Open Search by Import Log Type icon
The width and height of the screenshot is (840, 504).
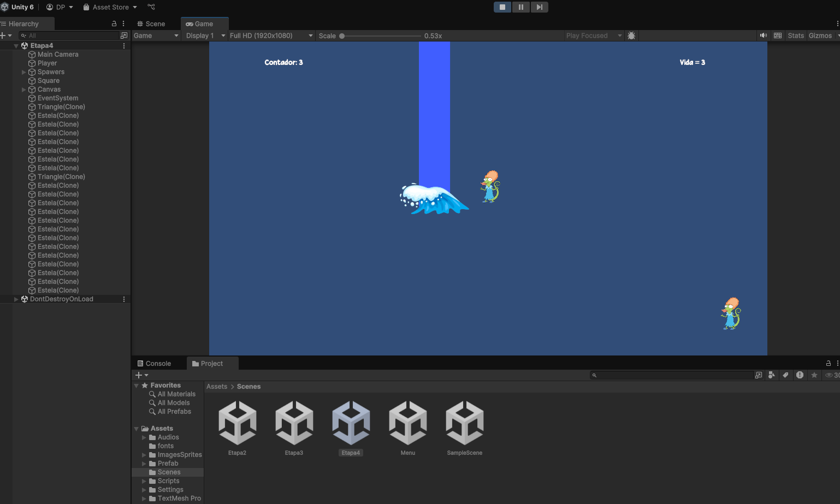800,375
